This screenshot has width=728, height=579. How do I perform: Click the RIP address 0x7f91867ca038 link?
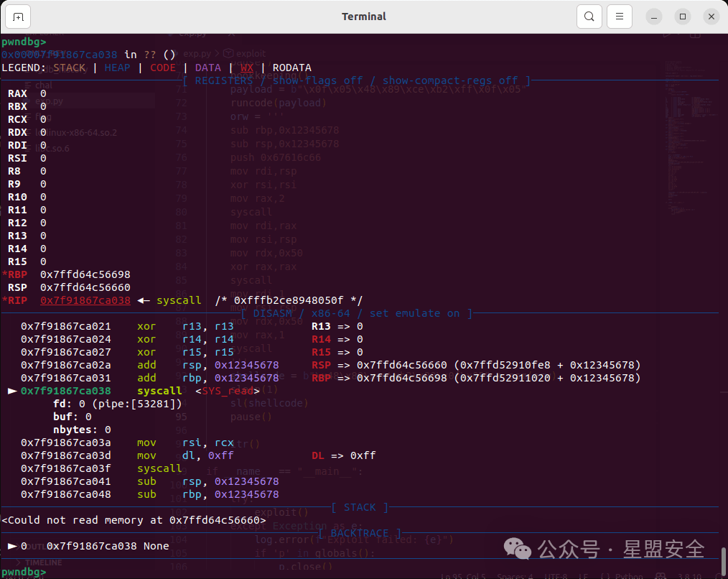point(85,300)
